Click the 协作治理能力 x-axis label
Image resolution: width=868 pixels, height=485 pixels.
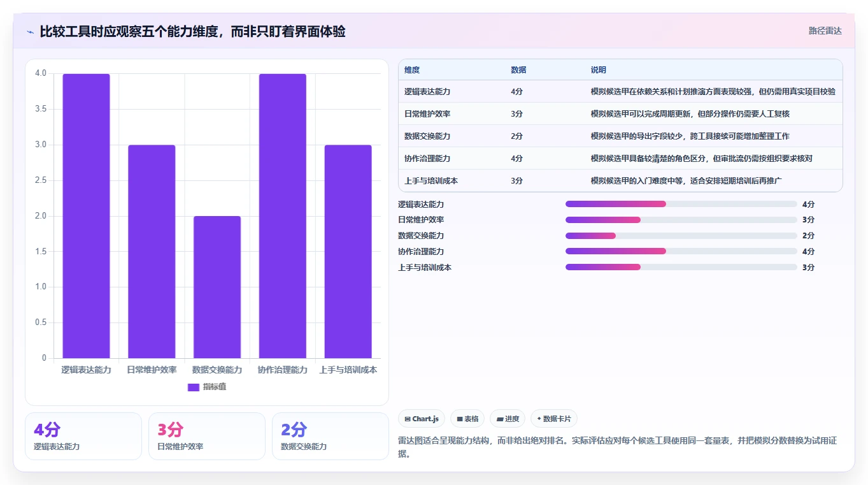pos(283,370)
